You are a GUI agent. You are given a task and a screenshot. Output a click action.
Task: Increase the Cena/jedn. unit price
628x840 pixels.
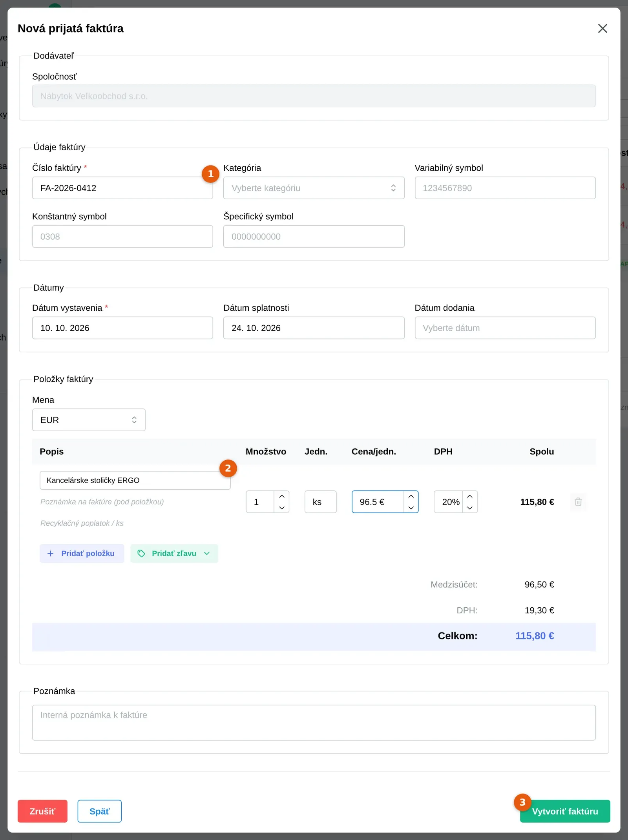(411, 496)
